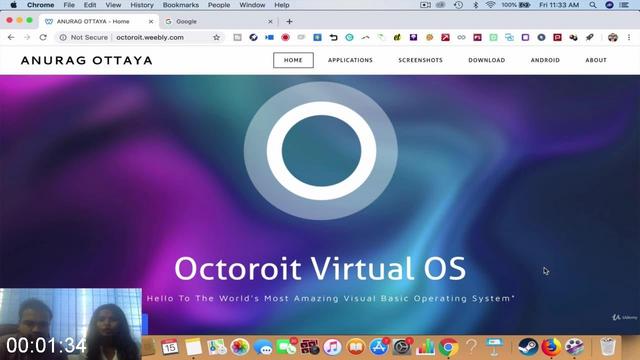Open System Preferences in the Dock

pyautogui.click(x=402, y=347)
